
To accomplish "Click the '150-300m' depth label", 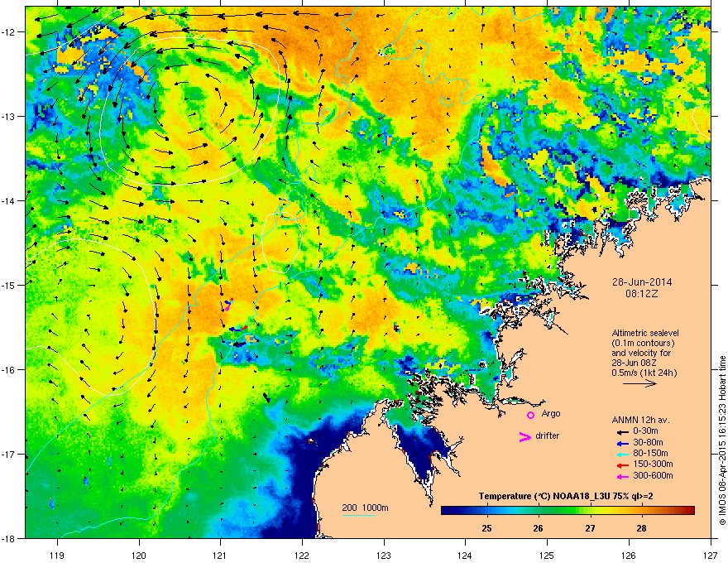I will (x=653, y=464).
